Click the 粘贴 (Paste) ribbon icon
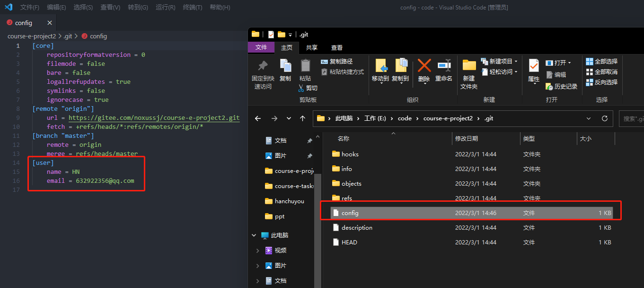Screen dimensions: 644x288 tap(305, 66)
